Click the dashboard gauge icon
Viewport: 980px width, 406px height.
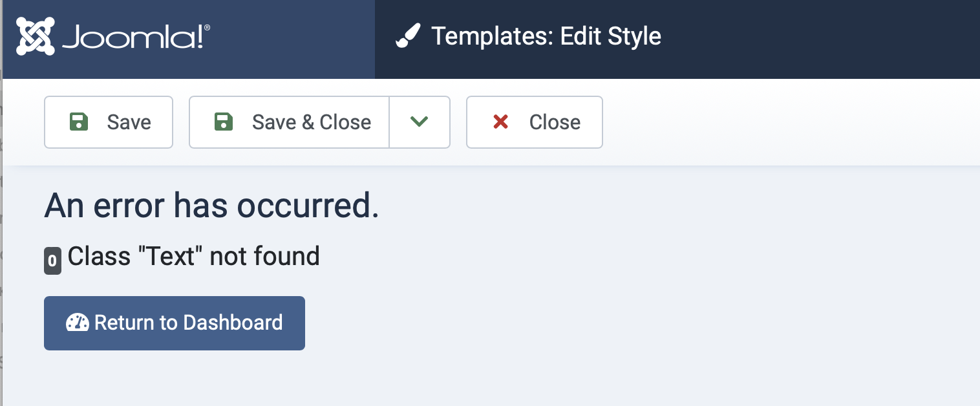pyautogui.click(x=78, y=323)
